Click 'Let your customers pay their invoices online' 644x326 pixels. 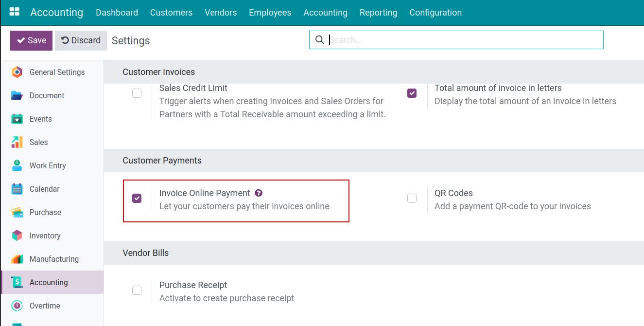coord(244,206)
